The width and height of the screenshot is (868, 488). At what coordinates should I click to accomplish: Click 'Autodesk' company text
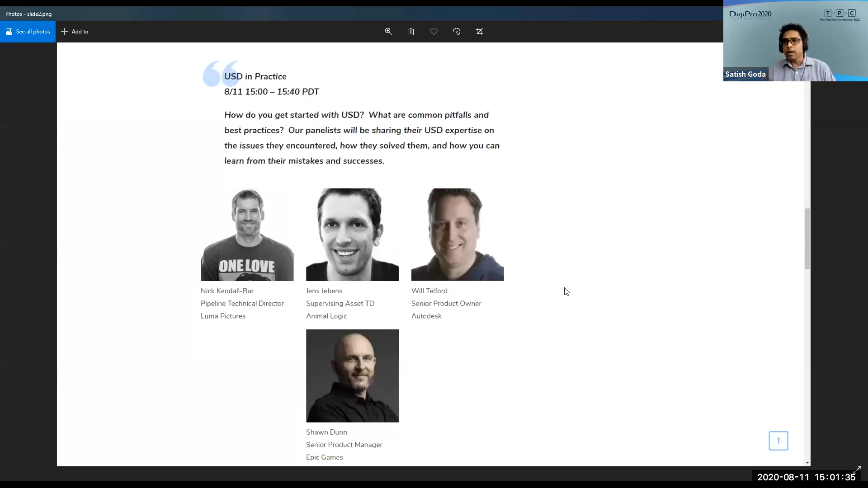pos(426,316)
